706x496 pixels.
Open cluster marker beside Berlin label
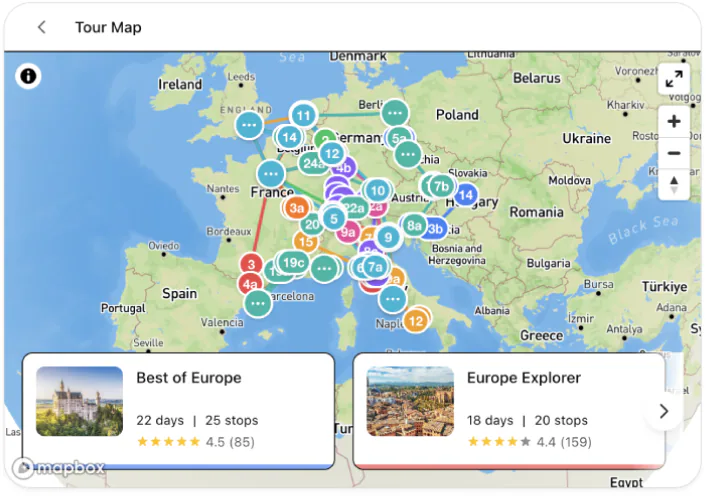click(x=395, y=113)
